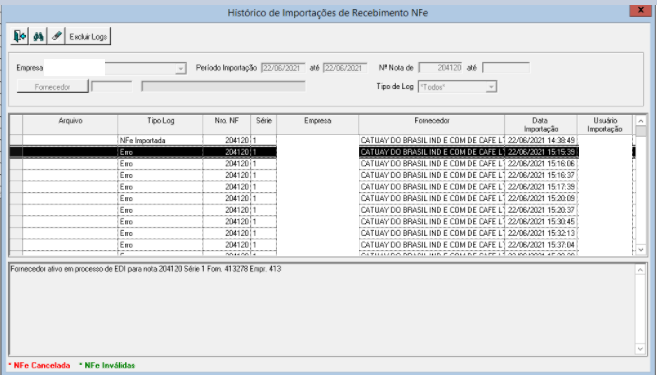Screen dimensions: 657x375
Task: Click the Nº Nota de field with 204120
Action: (x=440, y=67)
